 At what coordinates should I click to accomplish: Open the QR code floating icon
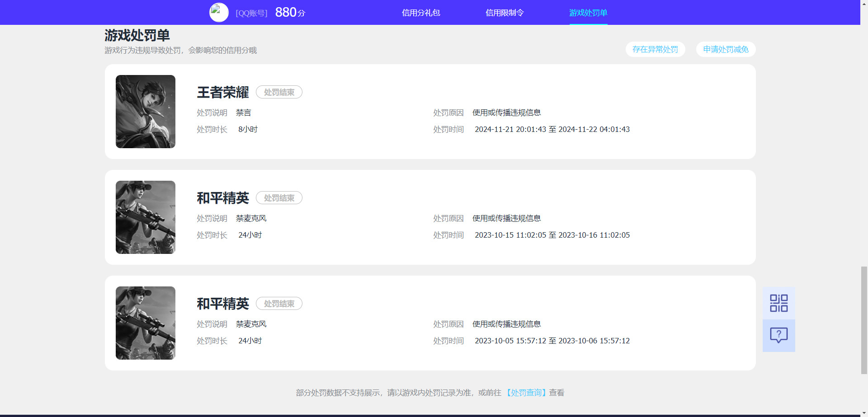[778, 303]
